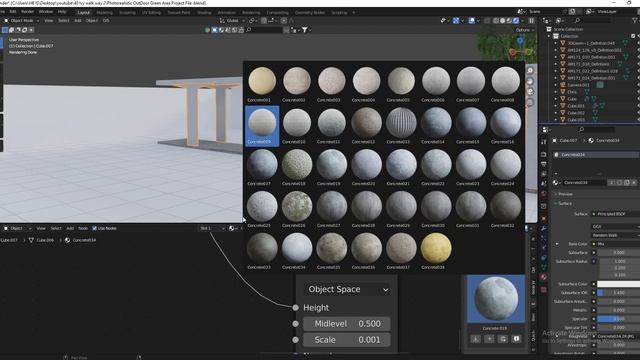640x360 pixels.
Task: Toggle viewport gizmos icon
Action: coord(456,20)
